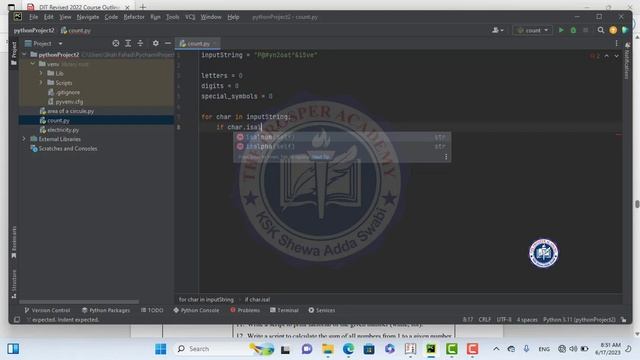Jump to next highlighted error arrow down
The width and height of the screenshot is (640, 360).
tap(616, 56)
